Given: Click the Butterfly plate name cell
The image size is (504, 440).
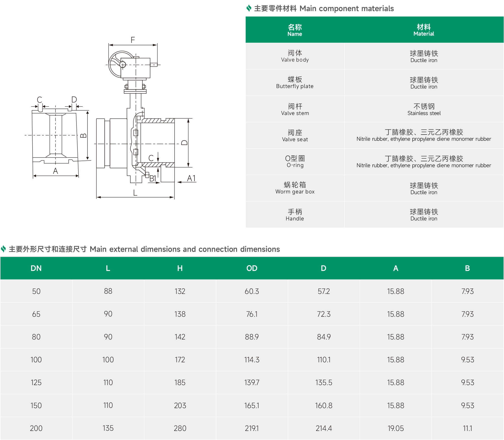Looking at the screenshot, I should 295,83.
